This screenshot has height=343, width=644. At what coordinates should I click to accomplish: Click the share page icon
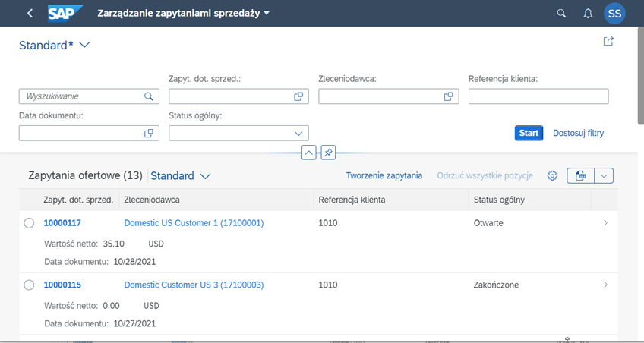pos(608,41)
